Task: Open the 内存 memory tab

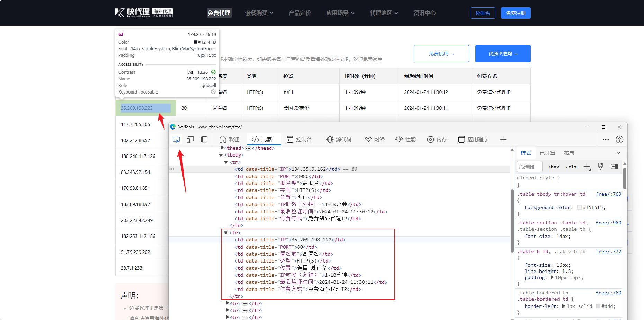Action: click(437, 139)
